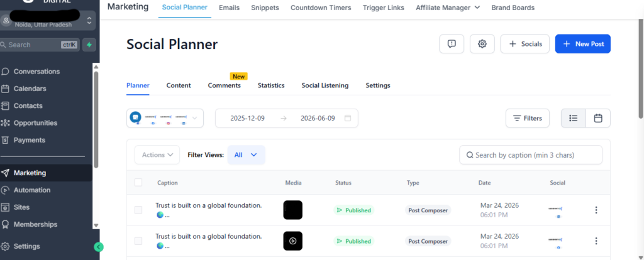Switch to calendar view icon
Image resolution: width=644 pixels, height=260 pixels.
598,118
